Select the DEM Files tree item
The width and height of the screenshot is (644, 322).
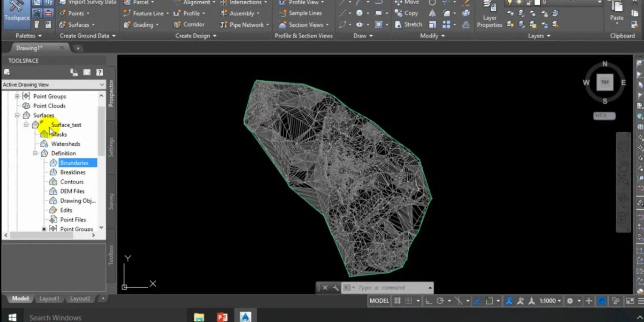(72, 191)
